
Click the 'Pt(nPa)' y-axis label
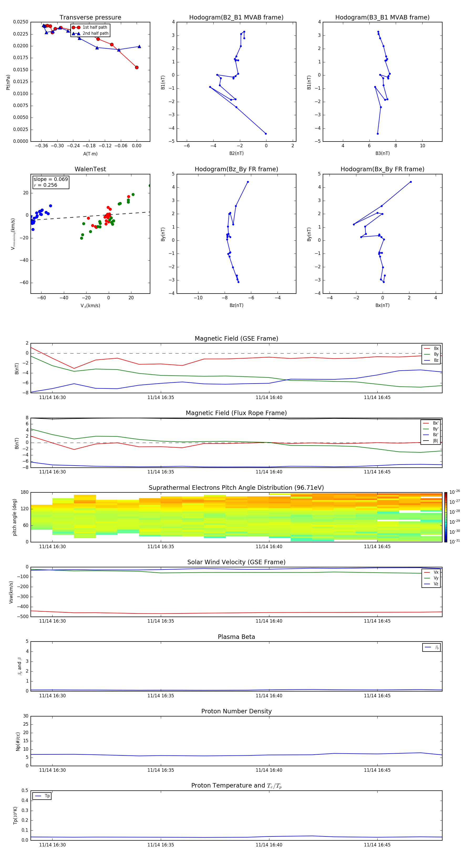click(x=8, y=82)
